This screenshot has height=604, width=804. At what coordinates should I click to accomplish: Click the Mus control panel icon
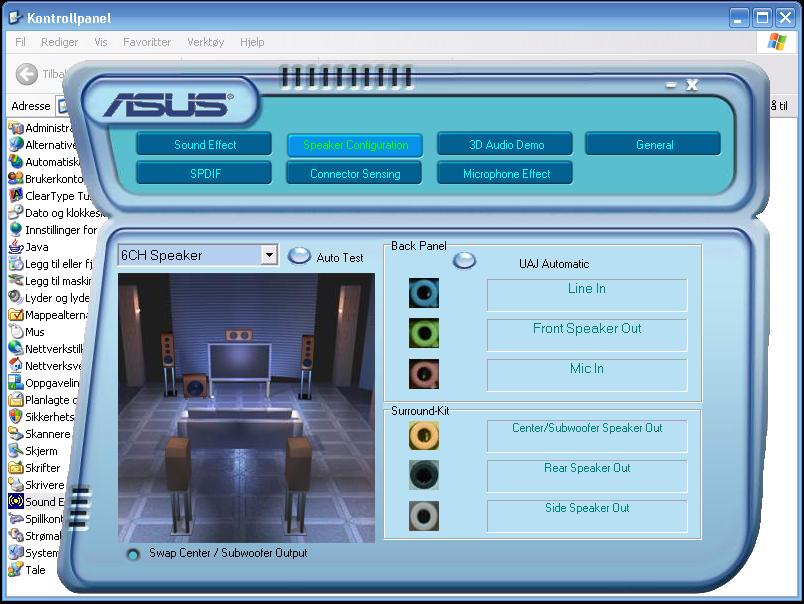pyautogui.click(x=16, y=332)
